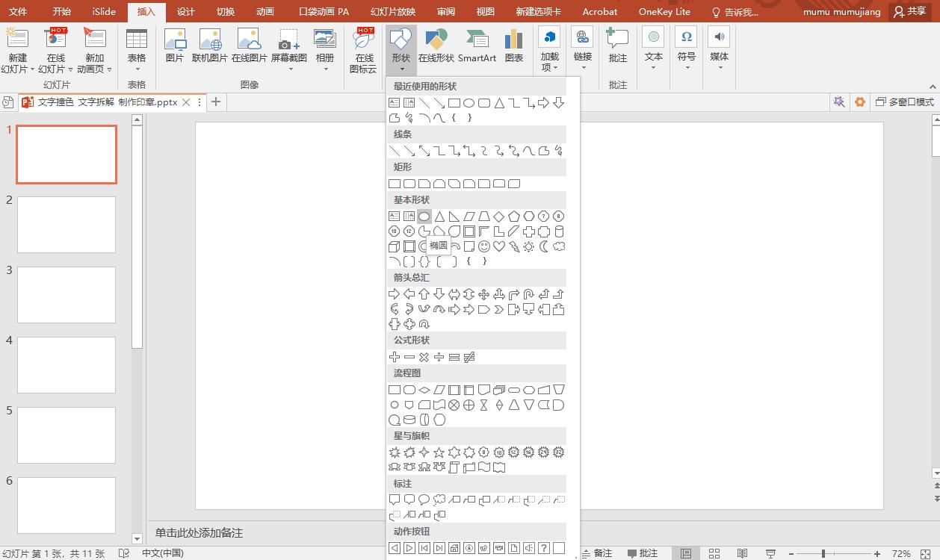Select the five-pointed star under 星与旗帜
Screen dimensions: 940x560
[441, 452]
